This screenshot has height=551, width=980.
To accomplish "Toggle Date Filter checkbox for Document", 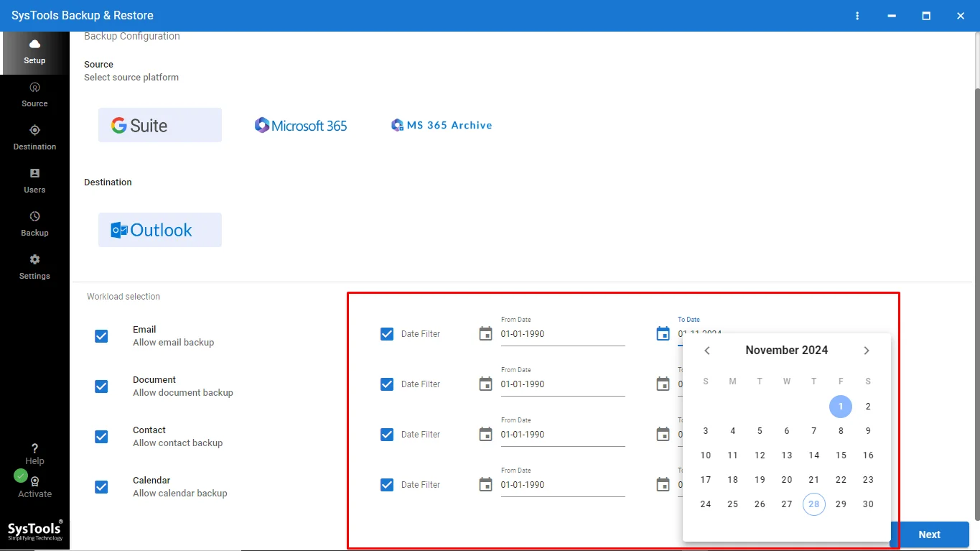I will 387,384.
